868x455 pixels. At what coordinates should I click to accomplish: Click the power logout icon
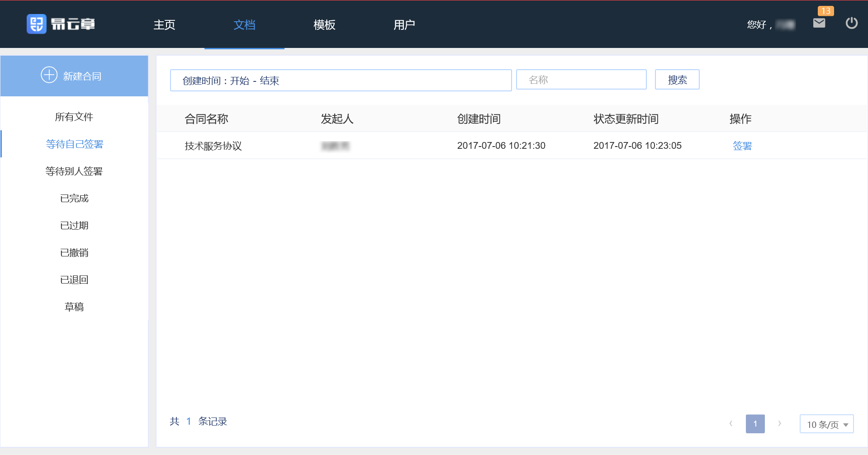click(x=851, y=23)
